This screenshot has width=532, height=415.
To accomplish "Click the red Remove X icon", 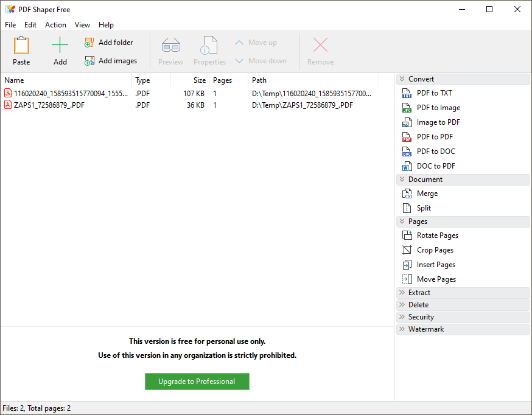I will (320, 45).
